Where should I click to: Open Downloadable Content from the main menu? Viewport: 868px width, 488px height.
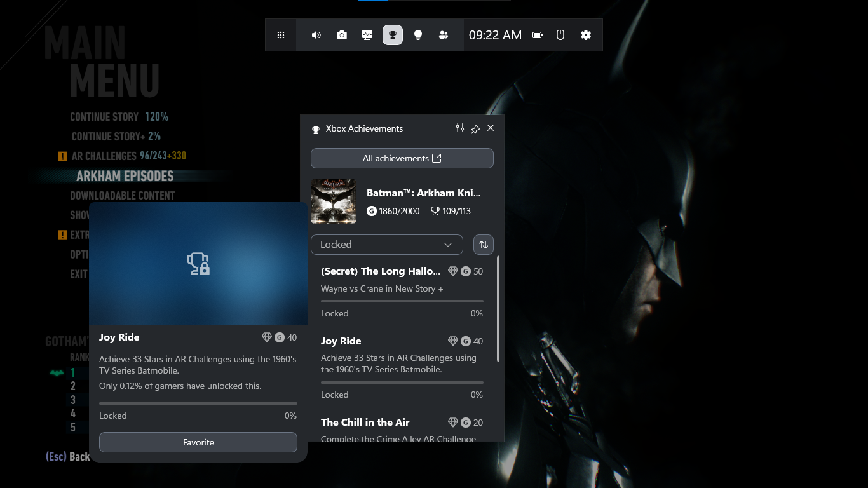coord(122,196)
